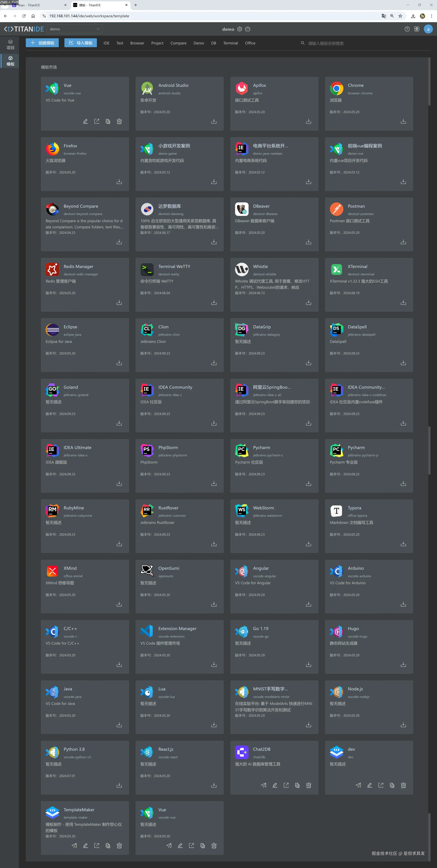Delete the Chat2DB template via trash icon
The image size is (437, 868).
[308, 785]
